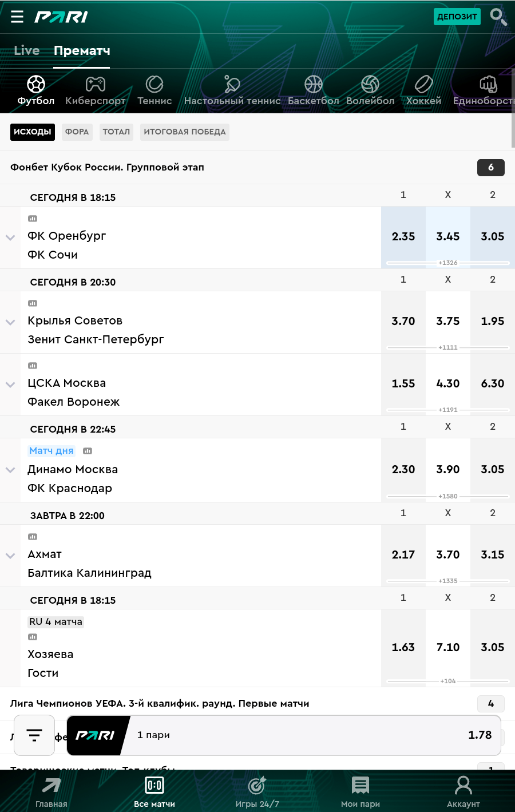Image resolution: width=515 pixels, height=812 pixels.
Task: Switch market filter to ТОТАЛ
Action: 116,132
